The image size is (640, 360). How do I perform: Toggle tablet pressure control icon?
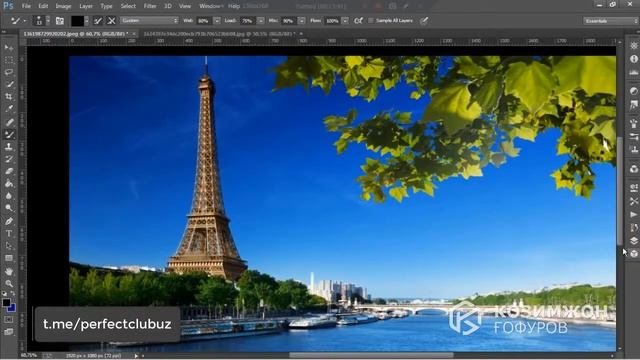[x=424, y=20]
